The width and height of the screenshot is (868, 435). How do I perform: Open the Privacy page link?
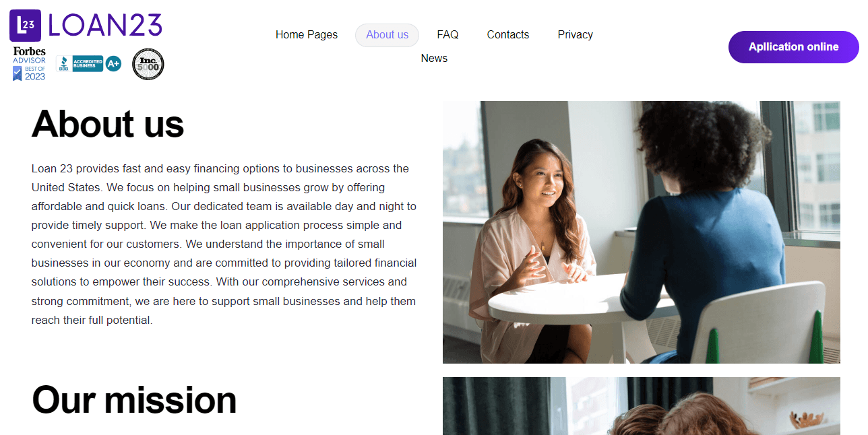coord(576,35)
